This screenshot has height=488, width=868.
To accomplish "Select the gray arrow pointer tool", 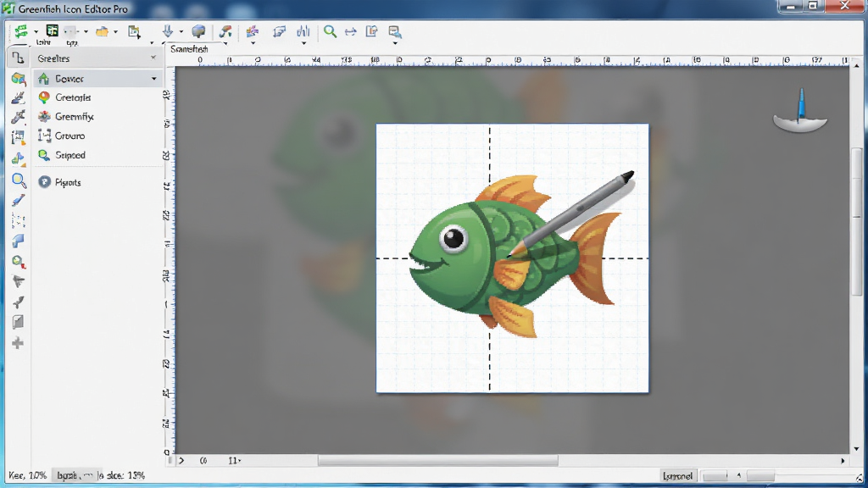I will pyautogui.click(x=19, y=281).
